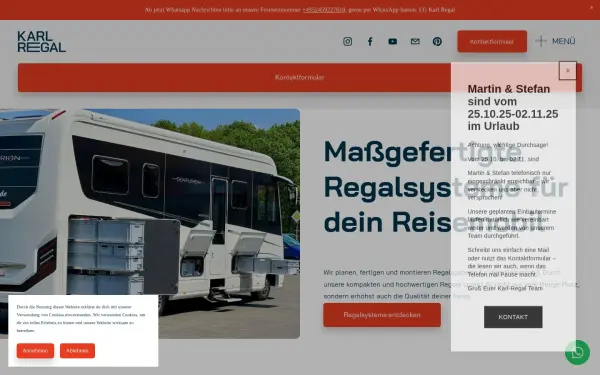Click the Regalsysteme entdecken button
600x375 pixels.
coord(382,315)
